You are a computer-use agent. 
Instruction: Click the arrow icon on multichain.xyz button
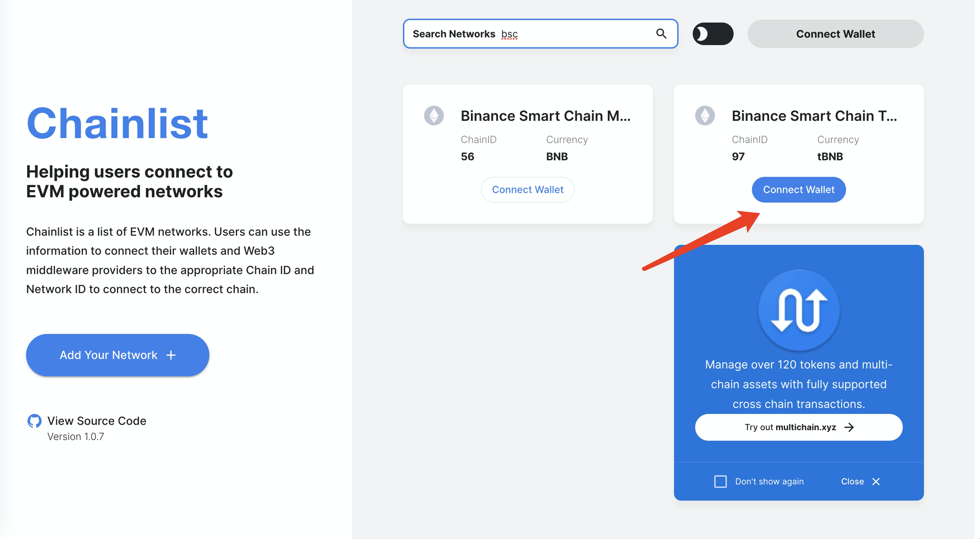click(849, 427)
